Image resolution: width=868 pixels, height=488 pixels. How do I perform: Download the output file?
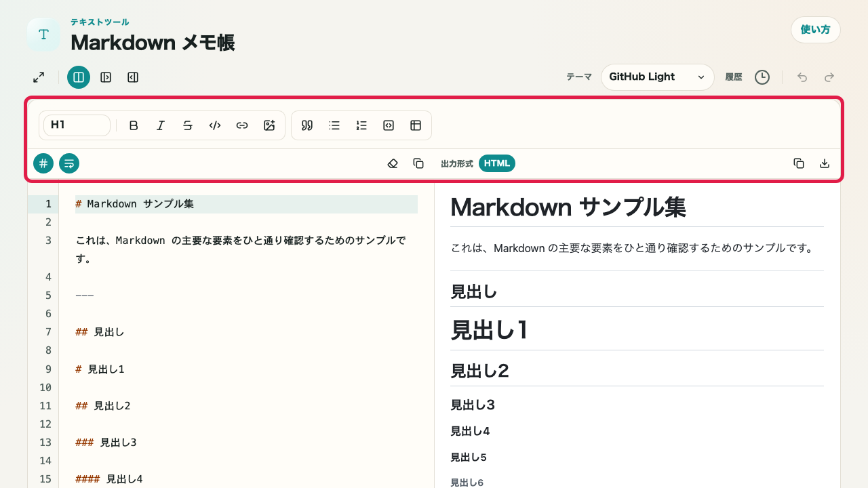825,163
